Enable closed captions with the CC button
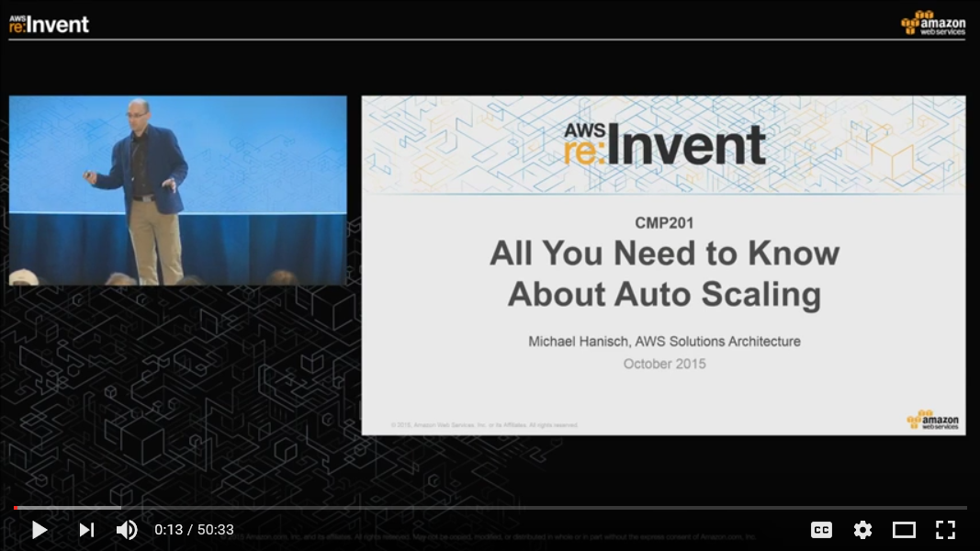The image size is (980, 551). click(x=821, y=530)
